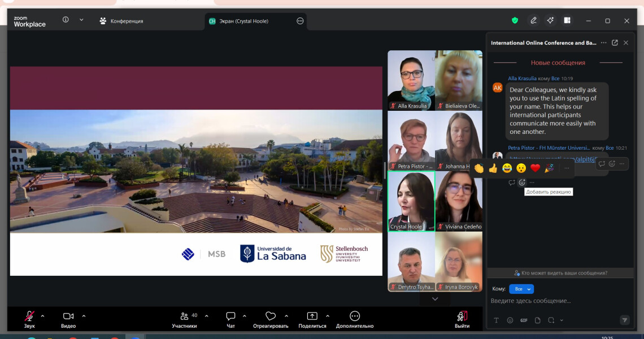Open the menti link in Petra's message
644x339 pixels.
553,159
